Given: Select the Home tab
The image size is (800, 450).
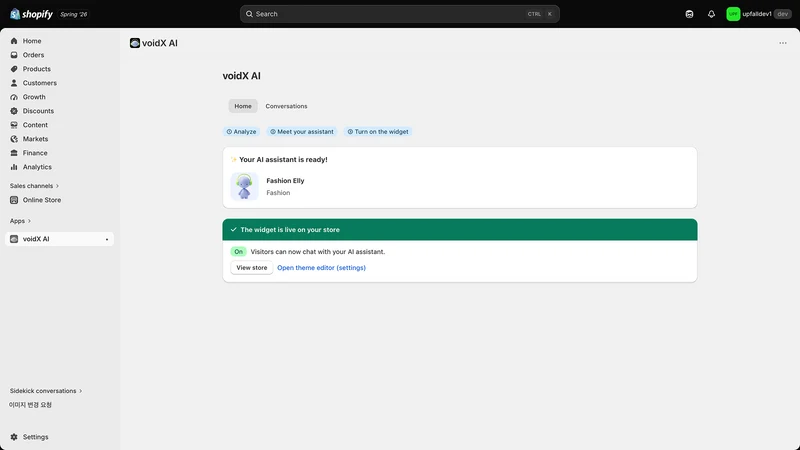Looking at the screenshot, I should [243, 106].
